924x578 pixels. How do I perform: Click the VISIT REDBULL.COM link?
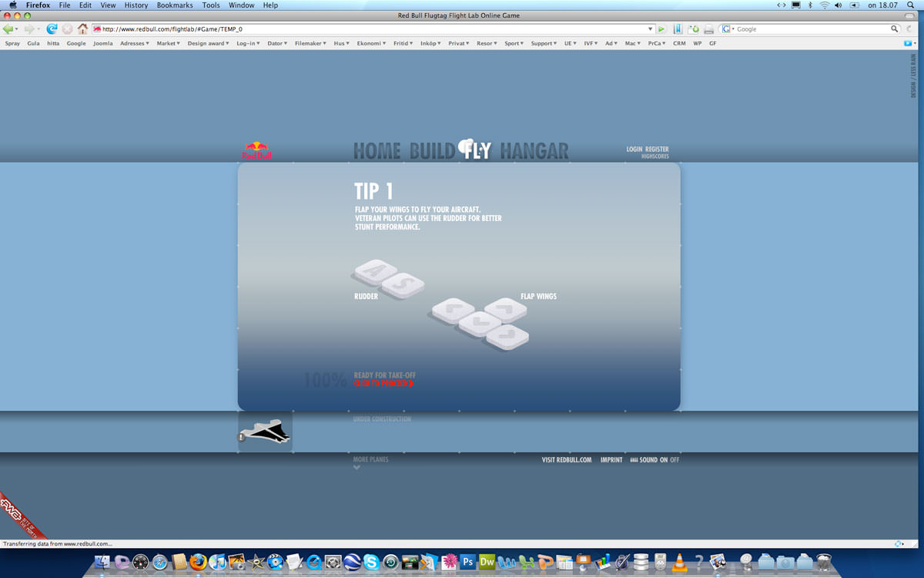point(567,460)
